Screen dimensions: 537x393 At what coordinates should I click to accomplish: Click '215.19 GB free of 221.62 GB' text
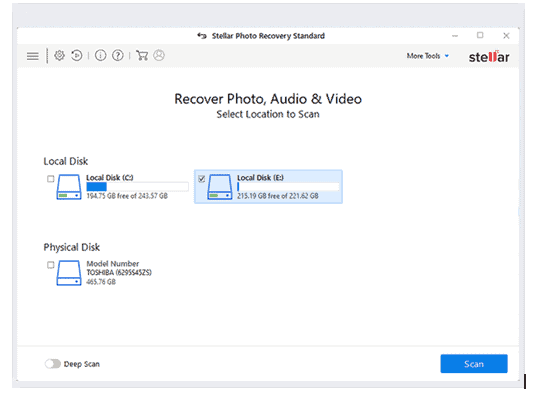tap(278, 196)
